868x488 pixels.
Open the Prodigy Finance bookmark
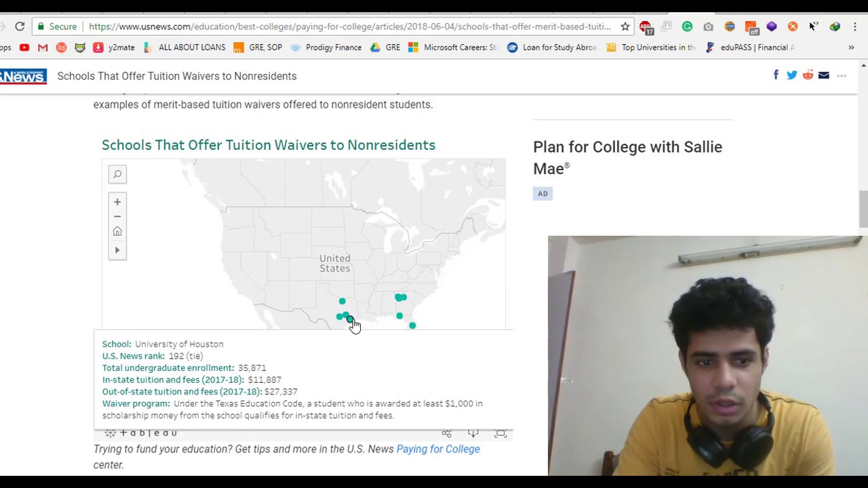[325, 47]
